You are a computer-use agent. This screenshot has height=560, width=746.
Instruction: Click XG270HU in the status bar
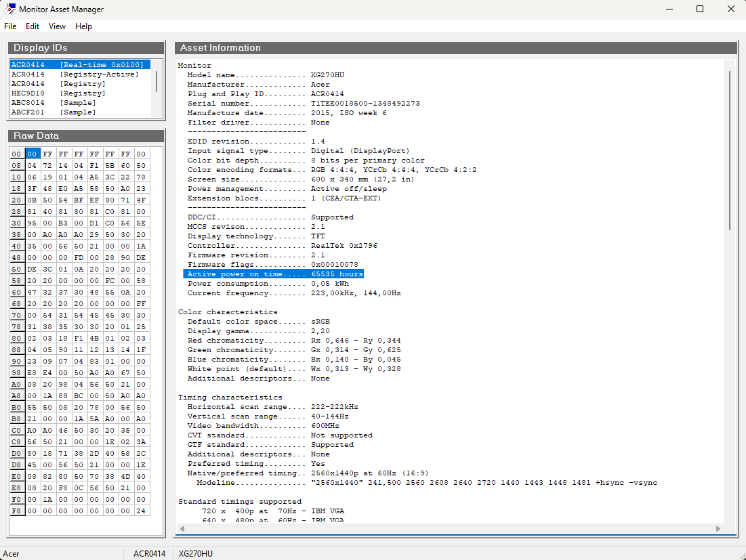[196, 554]
